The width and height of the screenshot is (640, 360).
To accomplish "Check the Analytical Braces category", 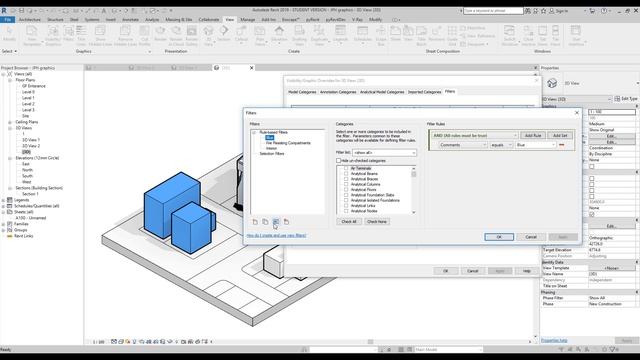I will (x=346, y=179).
